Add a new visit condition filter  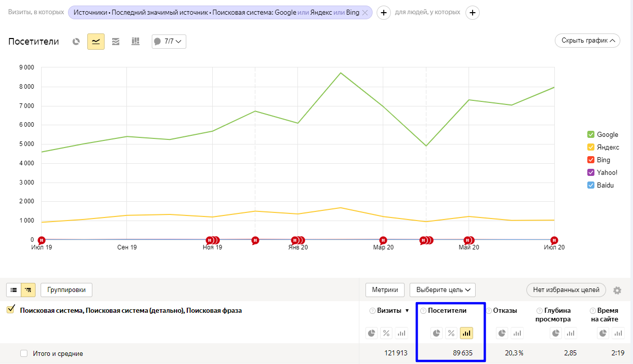point(384,13)
